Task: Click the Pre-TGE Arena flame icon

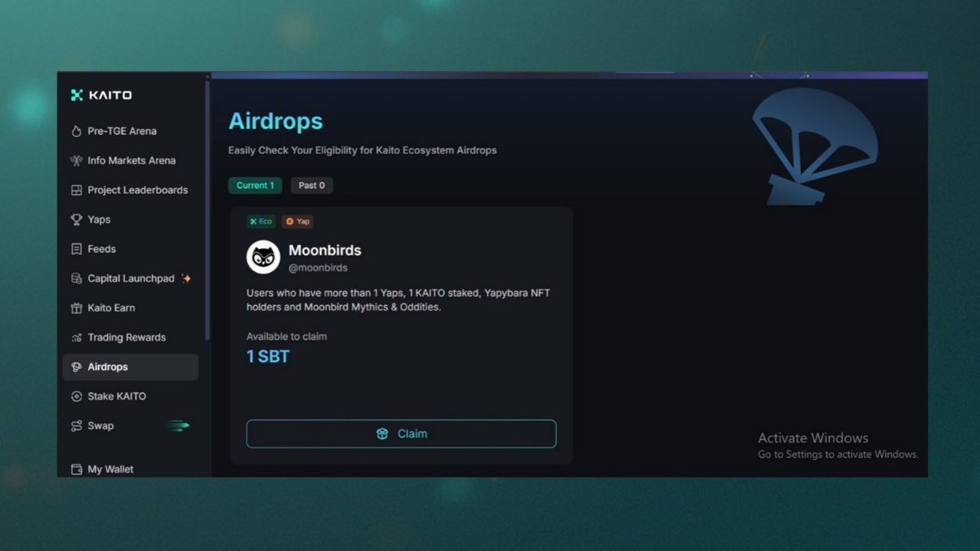Action: (x=77, y=131)
